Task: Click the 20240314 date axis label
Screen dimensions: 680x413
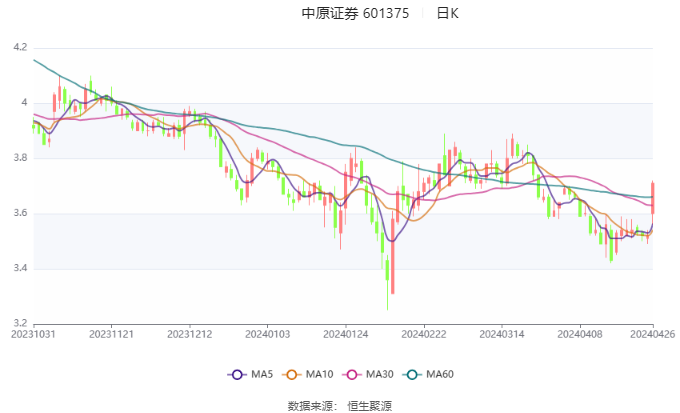Action: coord(502,334)
